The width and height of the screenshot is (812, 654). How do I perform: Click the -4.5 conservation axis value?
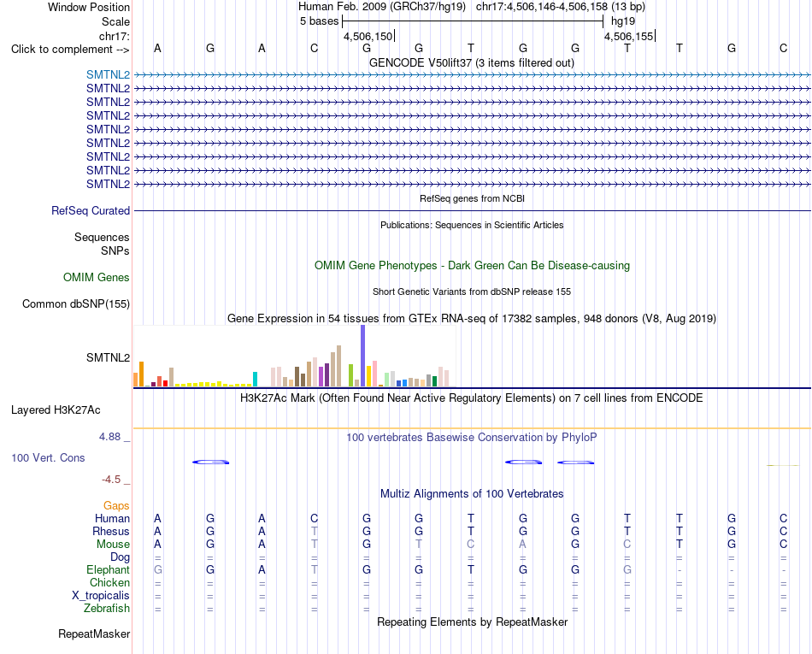click(x=111, y=480)
